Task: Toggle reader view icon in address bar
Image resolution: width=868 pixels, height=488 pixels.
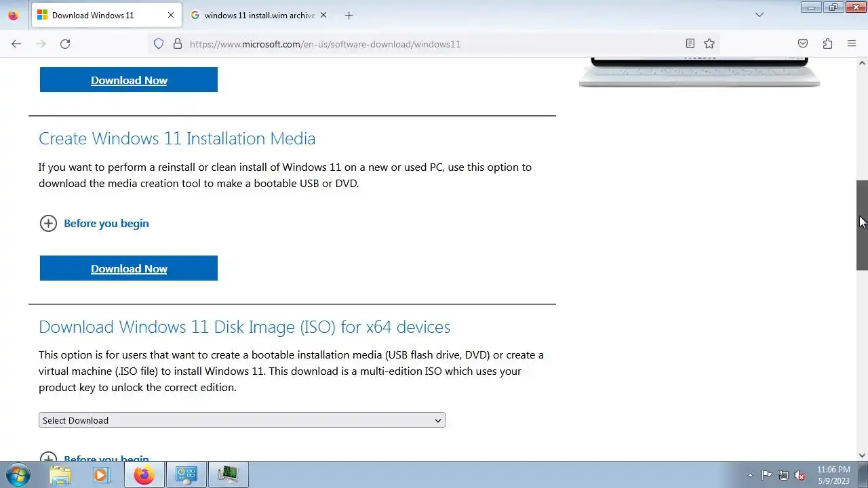Action: tap(690, 43)
